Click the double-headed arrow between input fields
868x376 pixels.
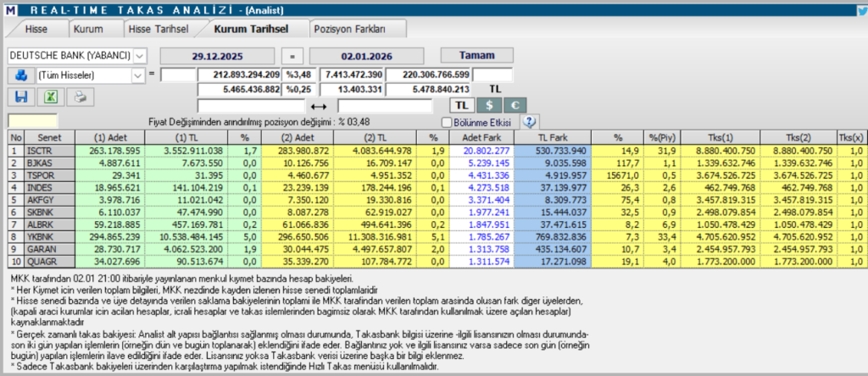[320, 106]
